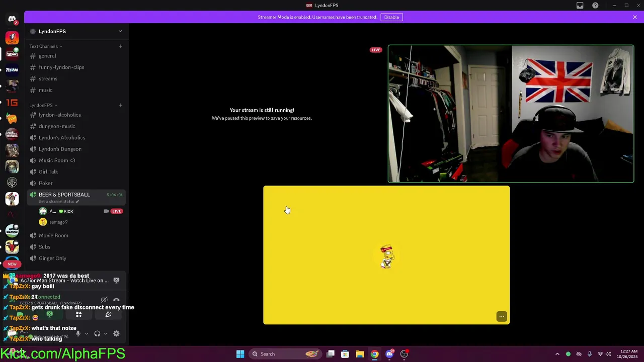
Task: Stop streaming via the screen X icon
Action: (116, 281)
